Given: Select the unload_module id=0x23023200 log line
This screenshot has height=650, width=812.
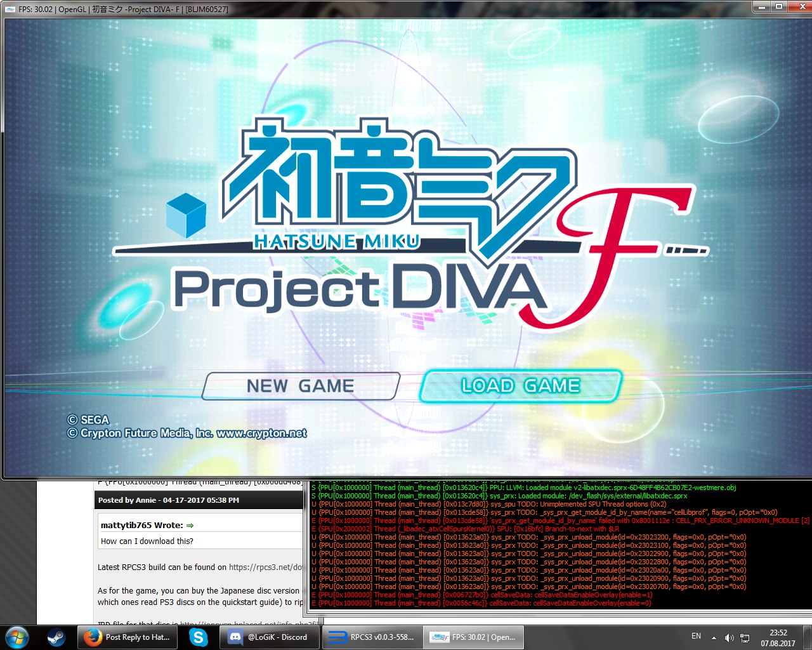Looking at the screenshot, I should pyautogui.click(x=529, y=537).
